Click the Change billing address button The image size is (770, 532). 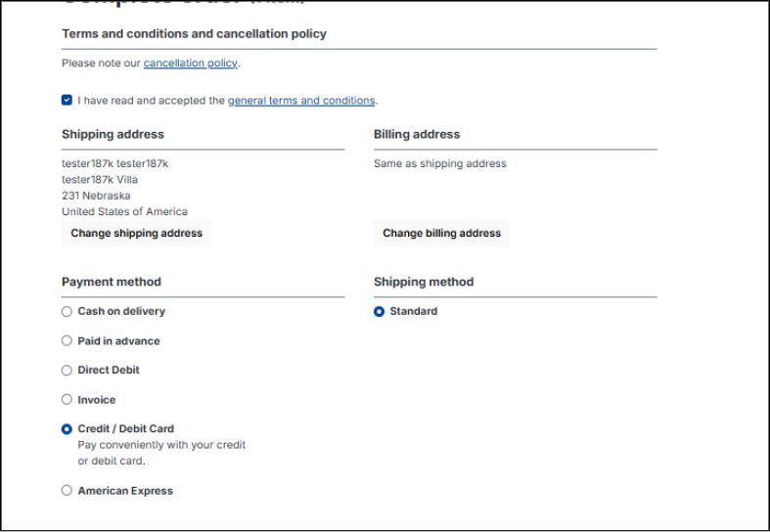(x=441, y=234)
